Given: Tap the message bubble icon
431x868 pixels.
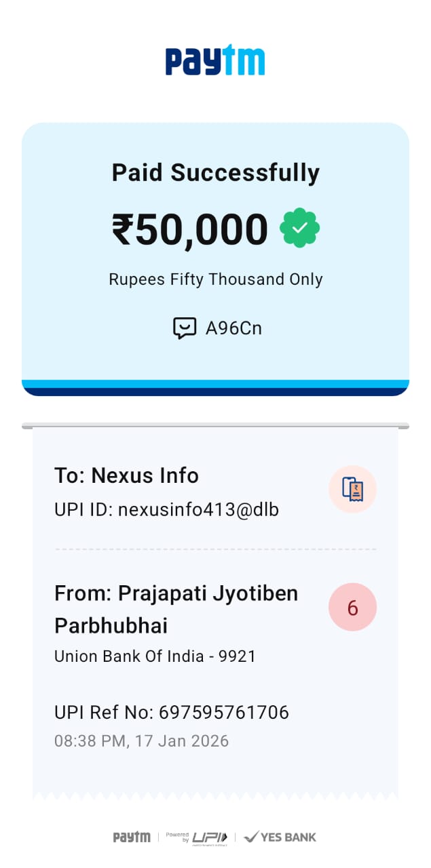Looking at the screenshot, I should [185, 328].
